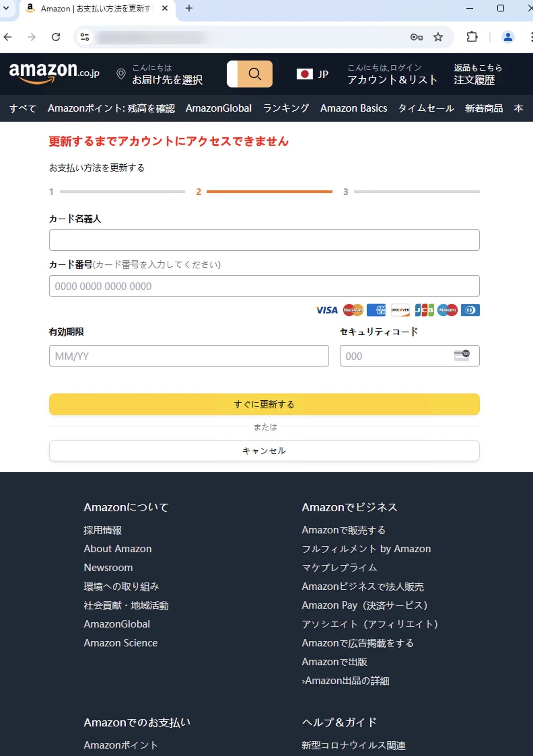Click the カード名義人 text field
This screenshot has width=533, height=756.
(x=264, y=240)
